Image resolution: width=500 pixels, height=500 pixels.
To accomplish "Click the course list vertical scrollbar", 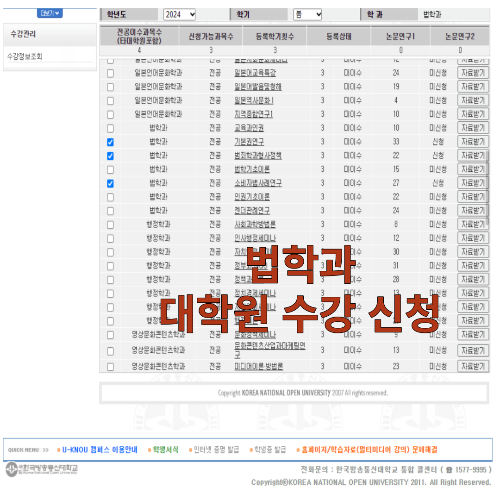I will pyautogui.click(x=488, y=187).
